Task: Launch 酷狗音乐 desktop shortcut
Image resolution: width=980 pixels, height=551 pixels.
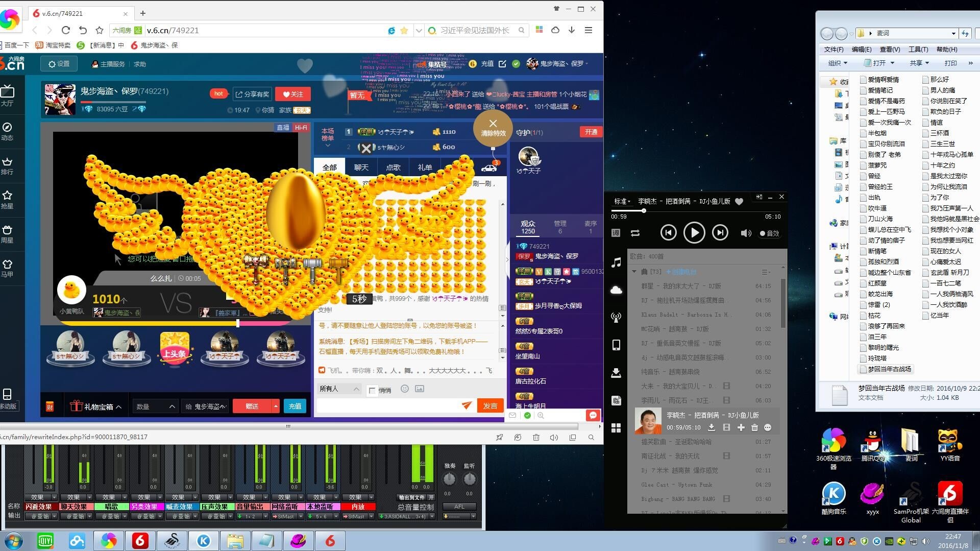Action: pos(834,498)
